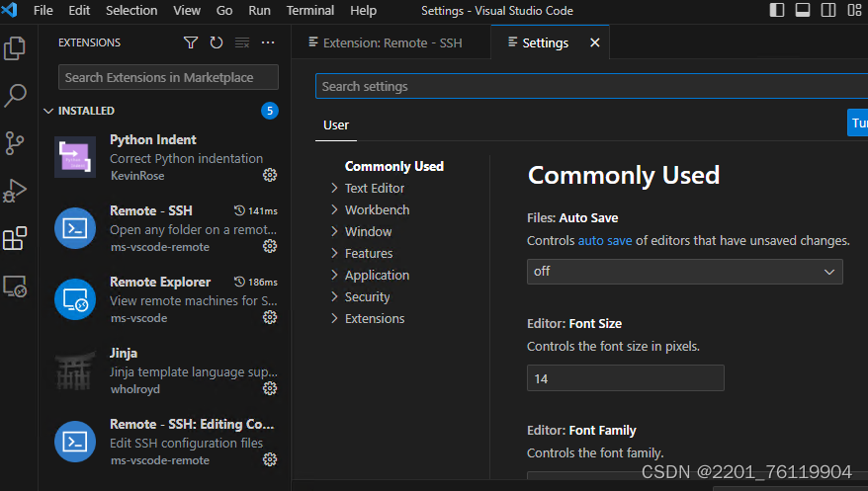The height and width of the screenshot is (491, 868).
Task: Select Jinja extension torii icon
Action: pos(75,370)
